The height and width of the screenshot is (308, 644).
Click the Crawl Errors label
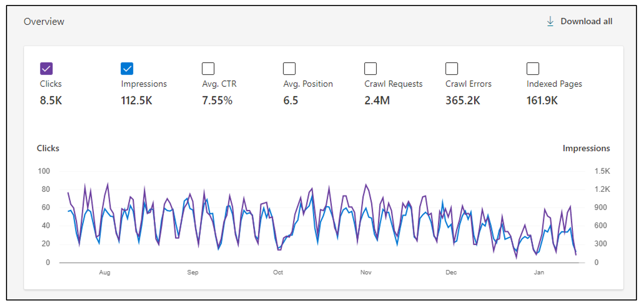point(468,84)
